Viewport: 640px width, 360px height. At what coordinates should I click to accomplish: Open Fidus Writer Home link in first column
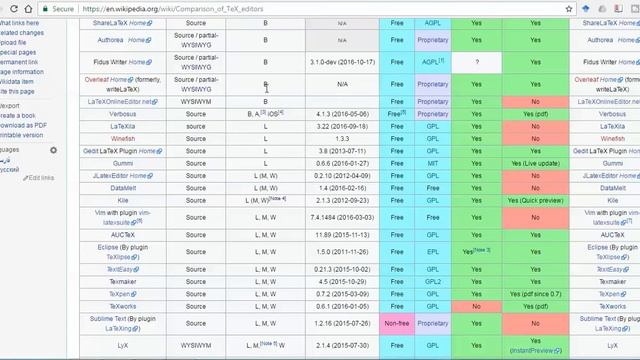(140, 62)
